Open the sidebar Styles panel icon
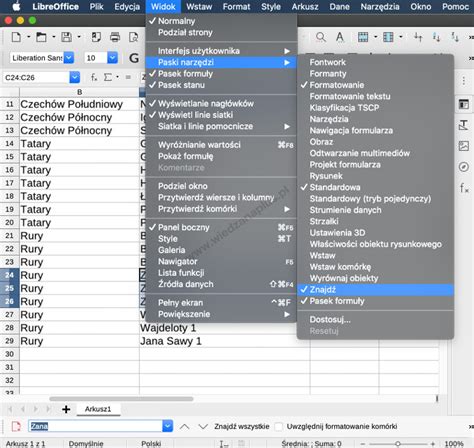The width and height of the screenshot is (474, 448). (x=464, y=125)
